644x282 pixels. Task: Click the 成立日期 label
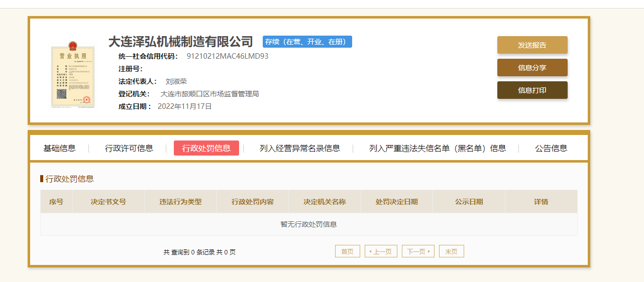pos(135,106)
